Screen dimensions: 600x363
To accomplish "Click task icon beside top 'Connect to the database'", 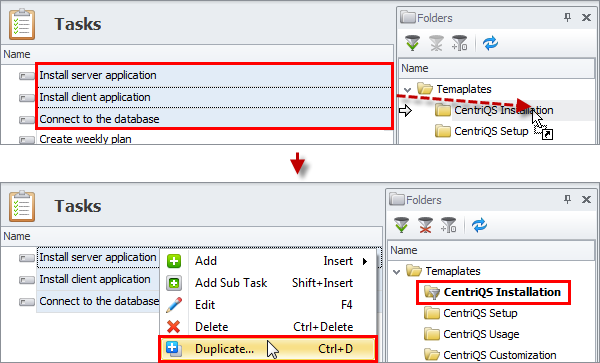I will (26, 120).
